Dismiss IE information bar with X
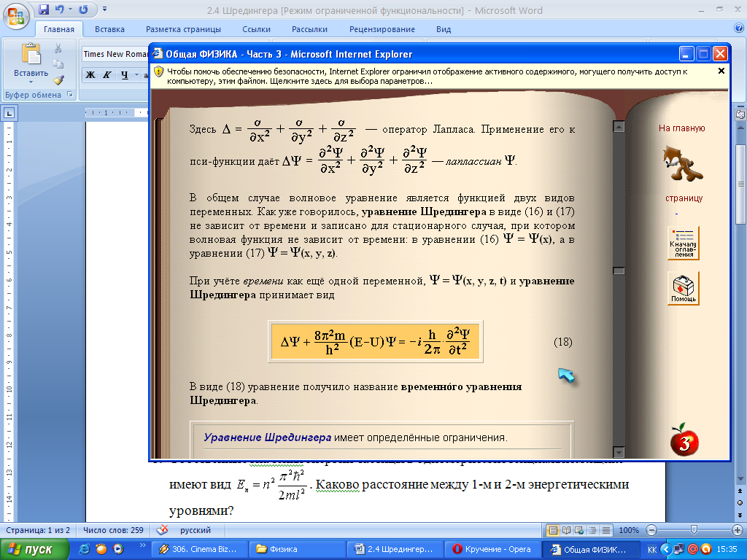Viewport: 747px width, 560px height. [x=721, y=71]
